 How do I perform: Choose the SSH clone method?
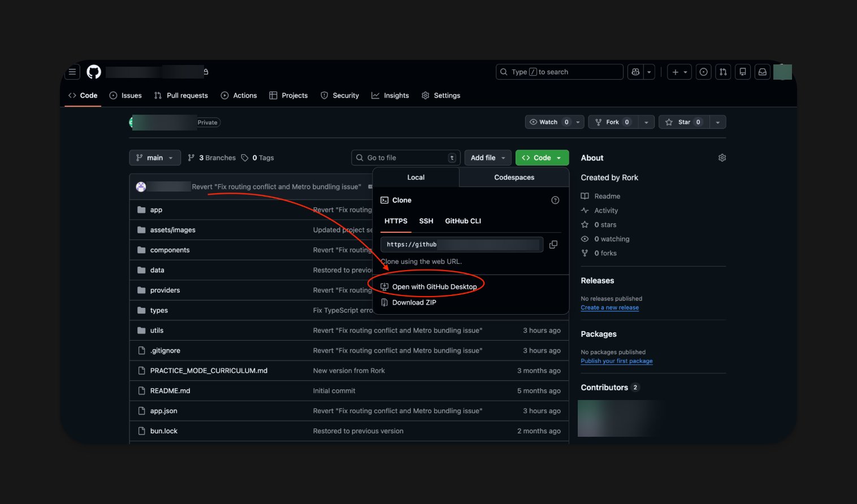(426, 221)
